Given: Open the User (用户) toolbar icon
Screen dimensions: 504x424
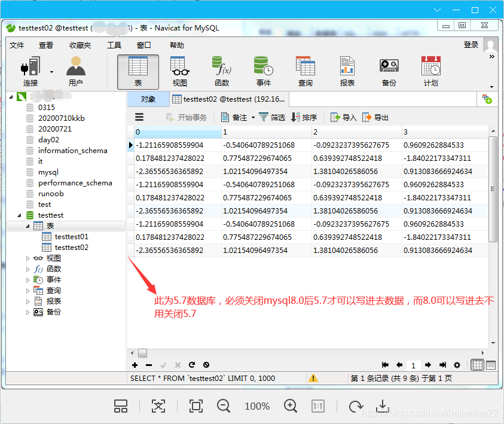Looking at the screenshot, I should tap(76, 71).
